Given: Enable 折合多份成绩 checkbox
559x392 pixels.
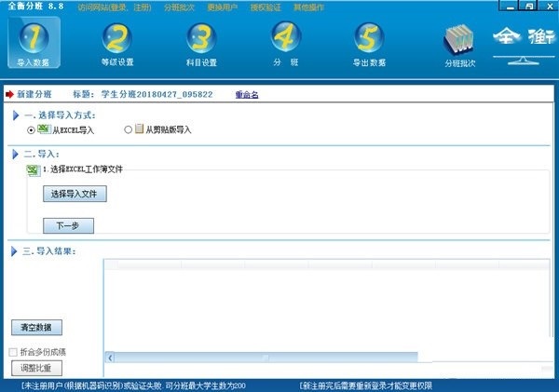Looking at the screenshot, I should click(x=12, y=352).
